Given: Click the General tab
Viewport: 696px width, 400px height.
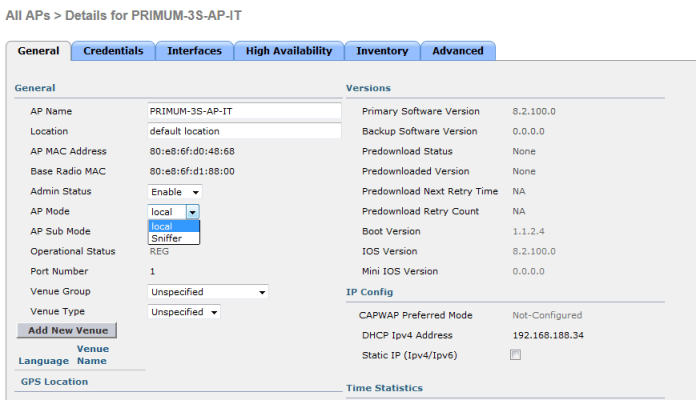Looking at the screenshot, I should point(38,51).
